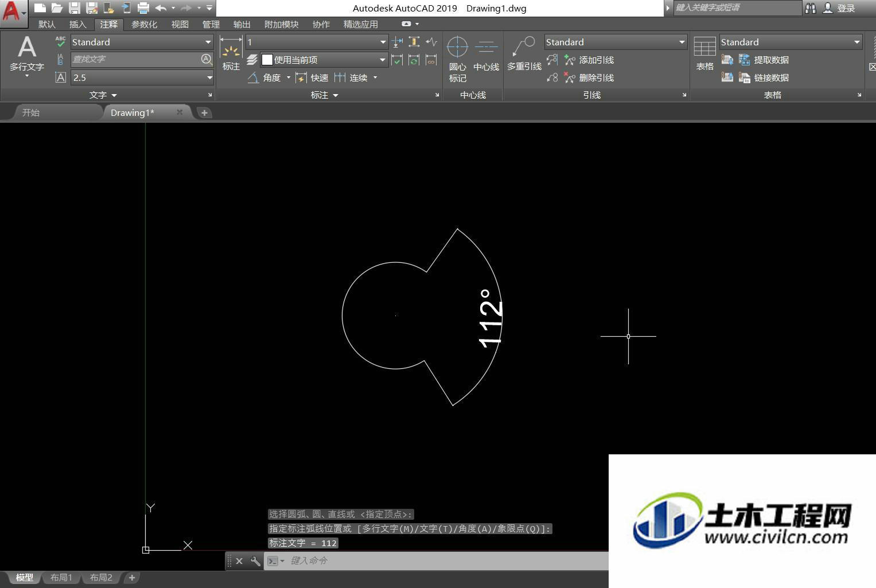
Task: Open the text style Standard dropdown
Action: coord(142,42)
